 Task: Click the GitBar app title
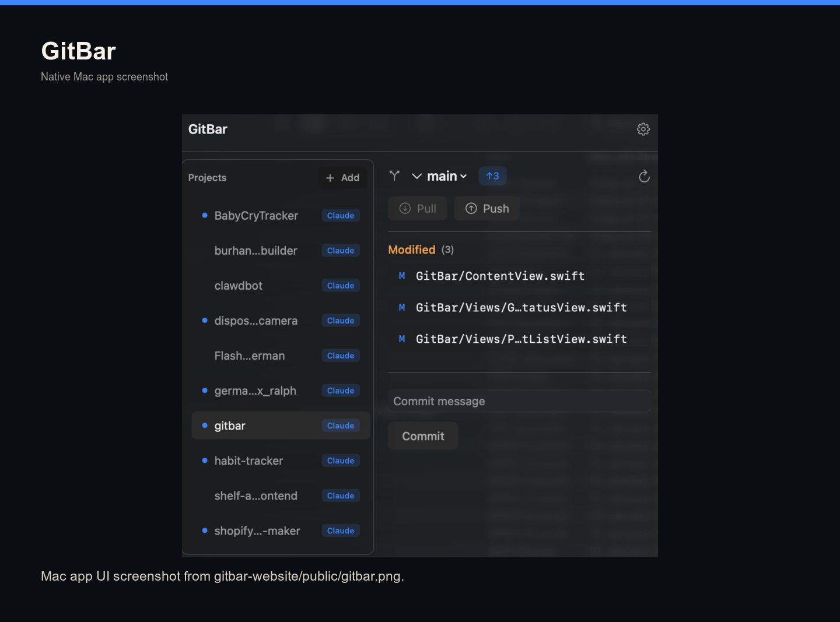tap(208, 129)
